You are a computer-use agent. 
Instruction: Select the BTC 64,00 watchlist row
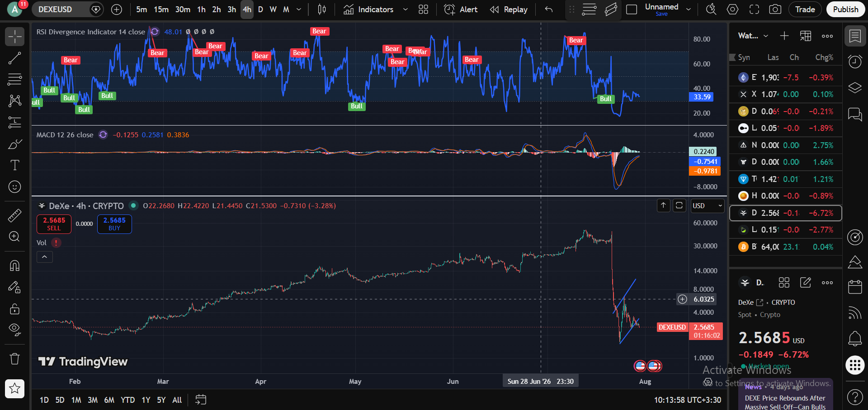coord(786,247)
